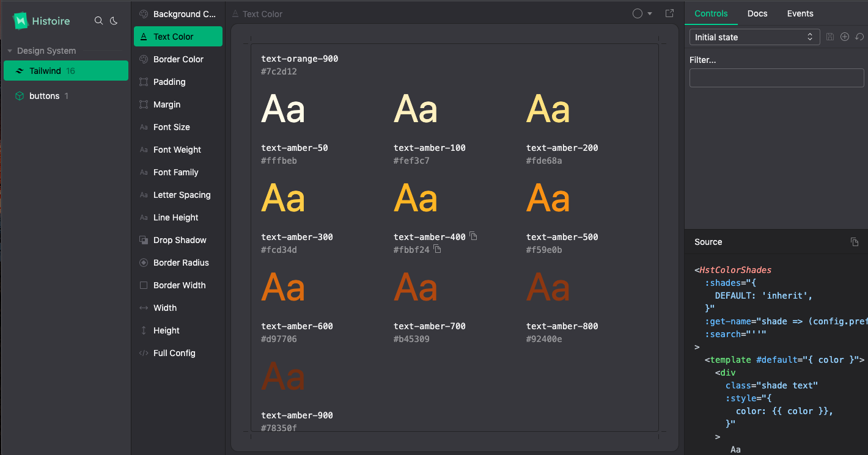
Task: Click the add new state plus icon
Action: [845, 37]
